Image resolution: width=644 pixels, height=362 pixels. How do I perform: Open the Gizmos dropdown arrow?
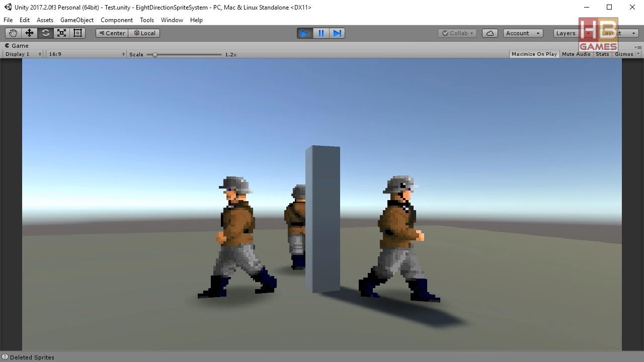[x=638, y=54]
